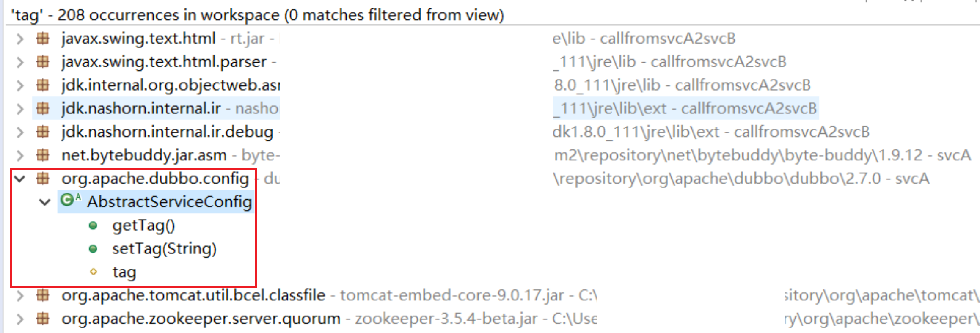Collapse the AbstractServiceConfig class node
Viewport: 980px width, 333px height.
coord(44,202)
